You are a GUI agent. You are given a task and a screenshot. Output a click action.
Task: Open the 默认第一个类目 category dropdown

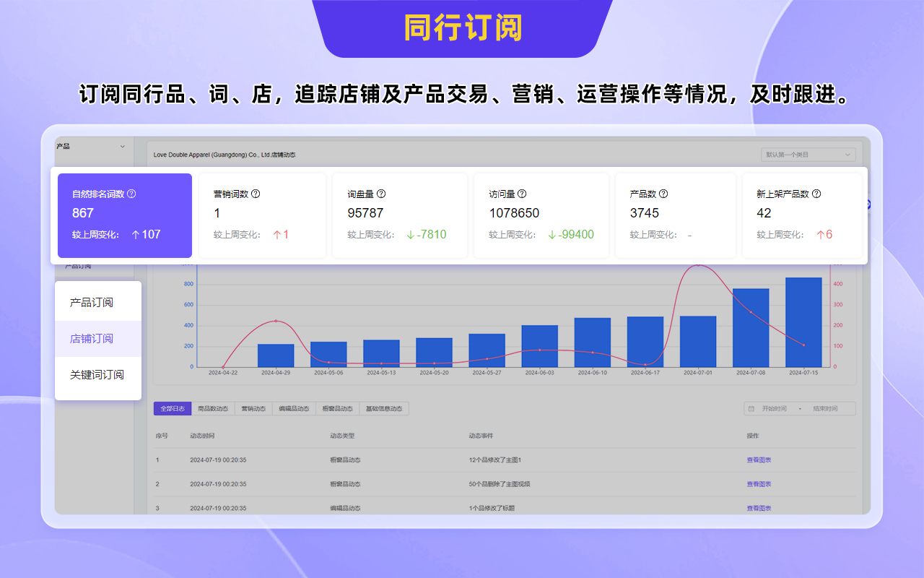pos(807,155)
